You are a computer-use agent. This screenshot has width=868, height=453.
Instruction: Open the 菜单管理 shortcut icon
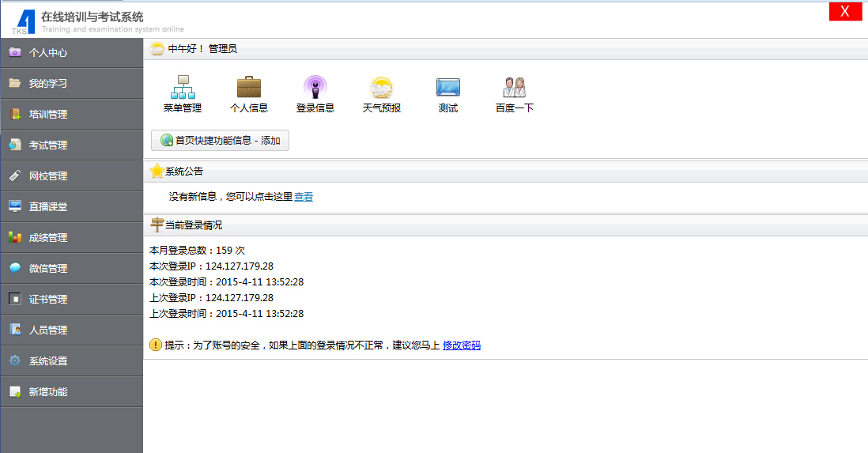click(183, 87)
